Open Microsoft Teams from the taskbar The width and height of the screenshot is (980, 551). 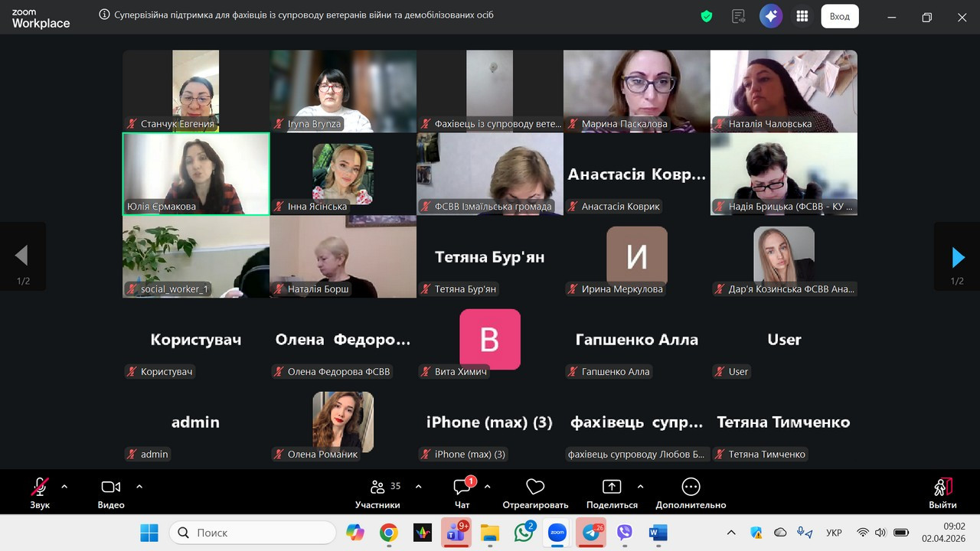[456, 533]
